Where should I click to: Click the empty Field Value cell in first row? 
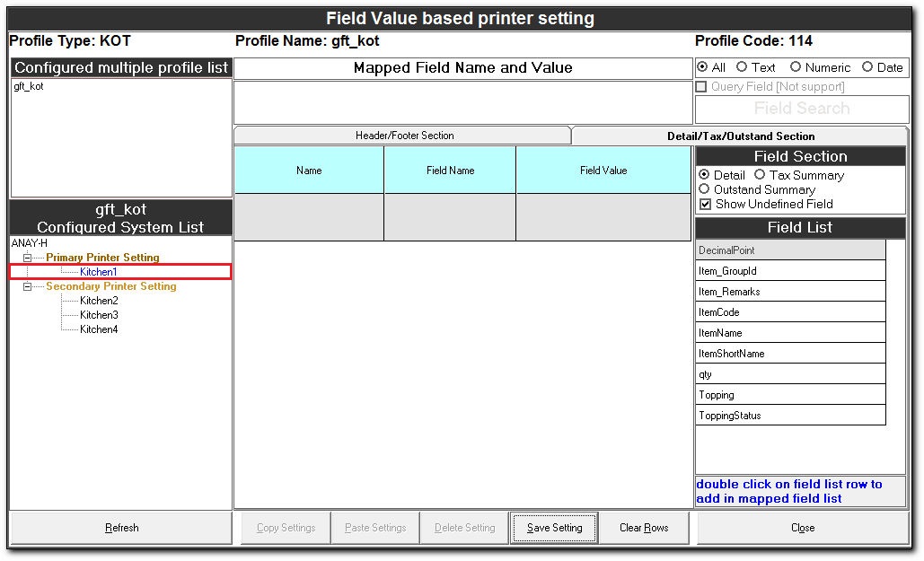[x=603, y=217]
